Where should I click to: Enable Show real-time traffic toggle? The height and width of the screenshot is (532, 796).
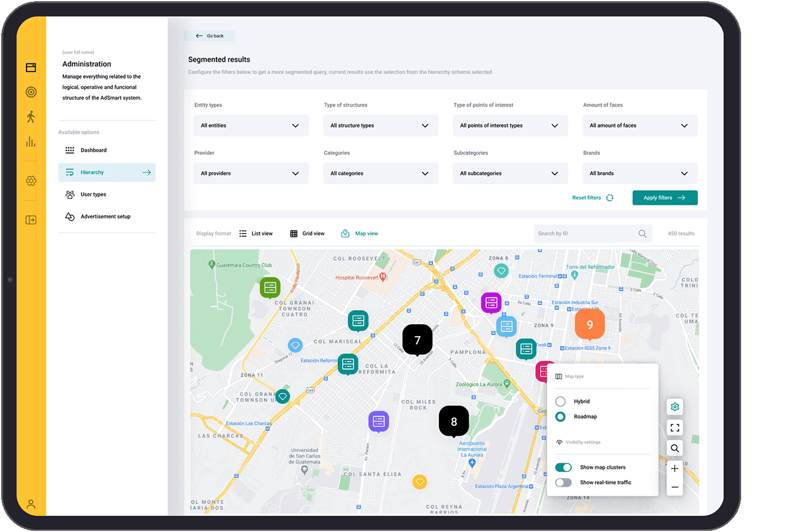[563, 483]
